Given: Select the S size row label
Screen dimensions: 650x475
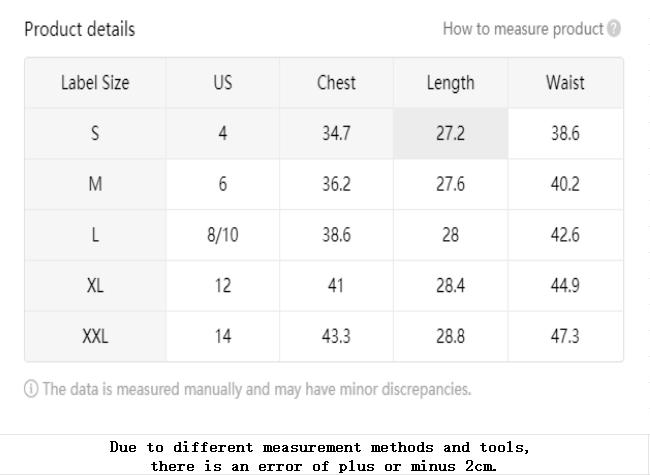Looking at the screenshot, I should 95,133.
